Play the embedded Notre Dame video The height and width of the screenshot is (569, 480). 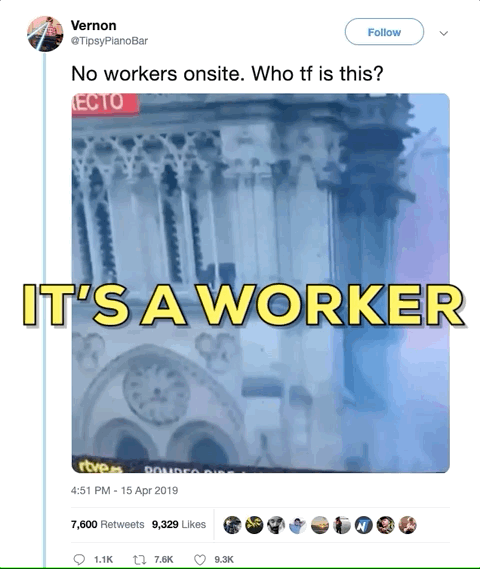point(260,283)
